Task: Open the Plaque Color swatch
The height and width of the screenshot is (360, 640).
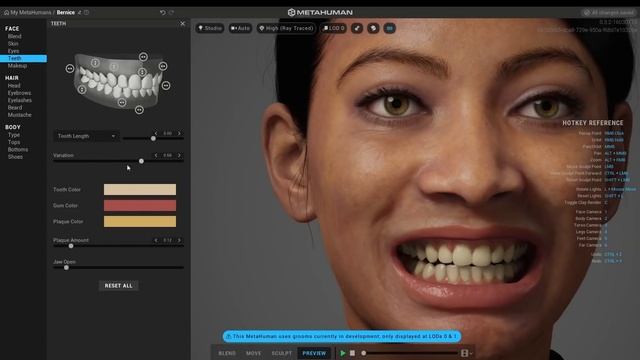Action: [140, 221]
